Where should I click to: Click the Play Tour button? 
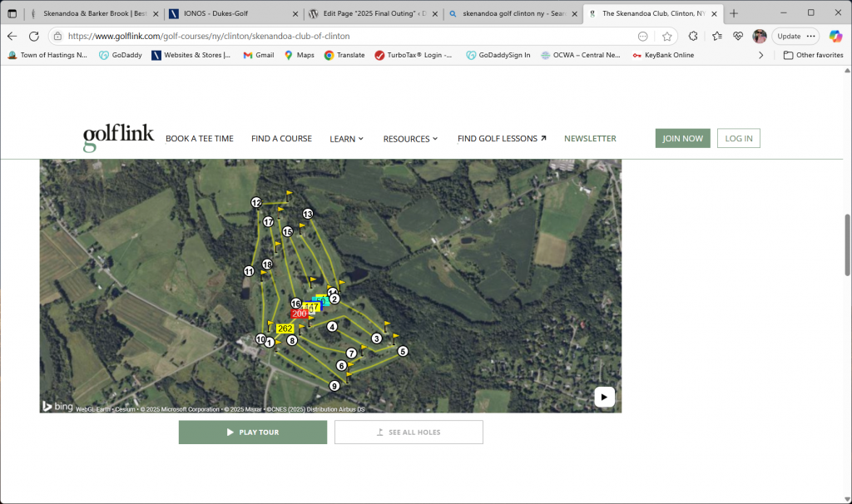[x=253, y=432]
